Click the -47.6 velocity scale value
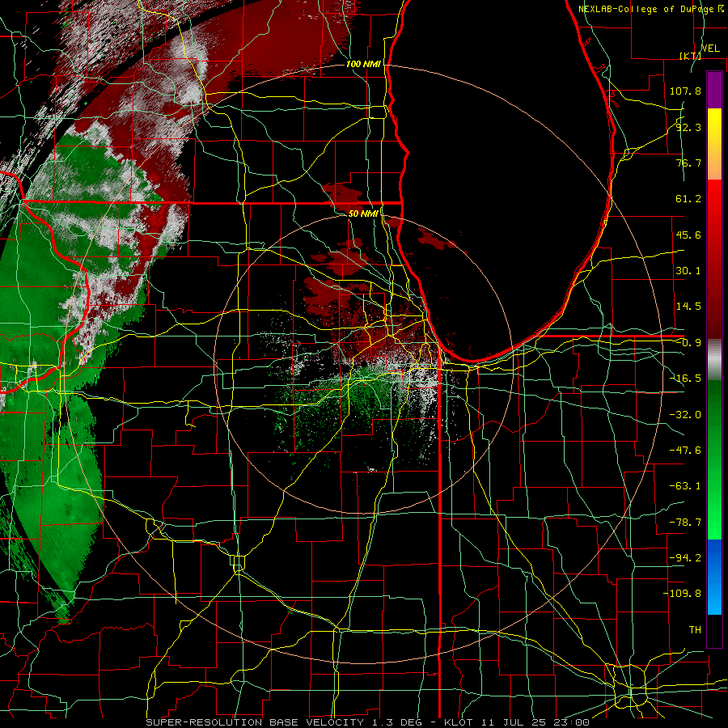 pos(685,451)
